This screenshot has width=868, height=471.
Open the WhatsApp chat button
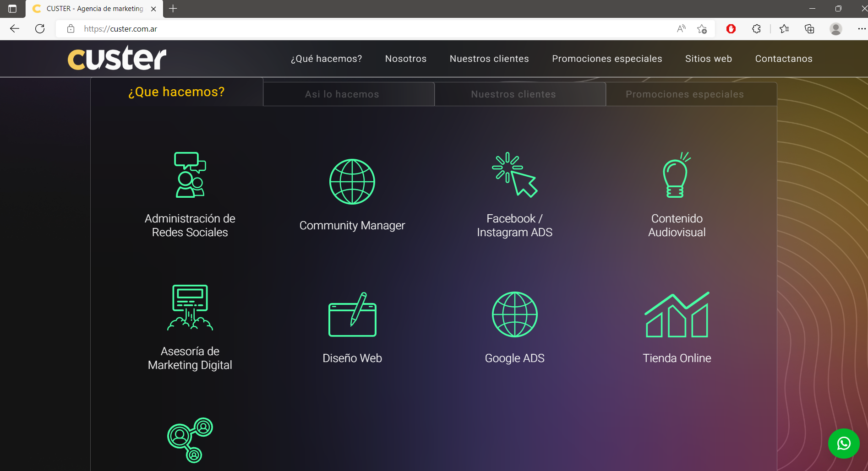click(x=844, y=444)
